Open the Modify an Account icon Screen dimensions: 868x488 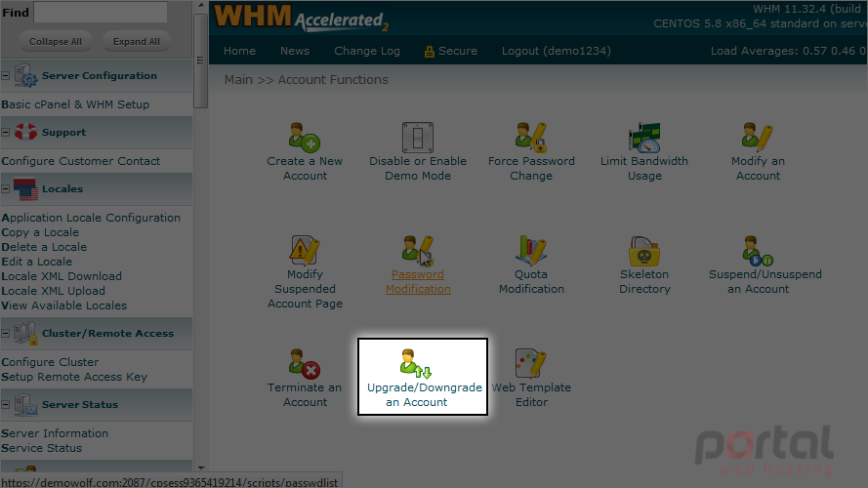pos(758,138)
